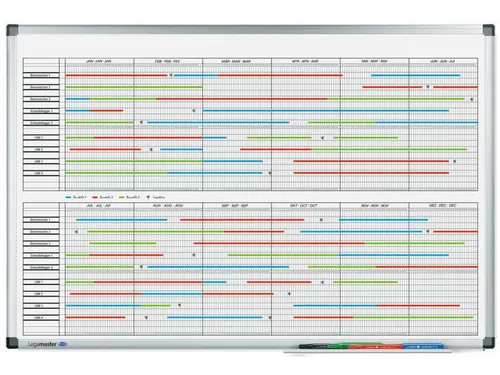Viewport: 500px width, 375px height.
Task: Click inspection marker ending Betonmischer 3 June row
Action: click(472, 99)
